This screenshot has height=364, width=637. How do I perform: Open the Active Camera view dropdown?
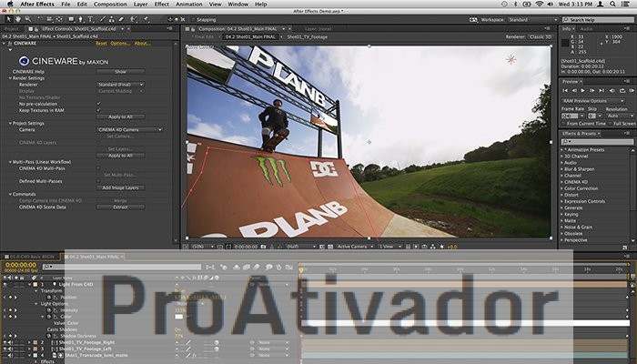coord(354,247)
